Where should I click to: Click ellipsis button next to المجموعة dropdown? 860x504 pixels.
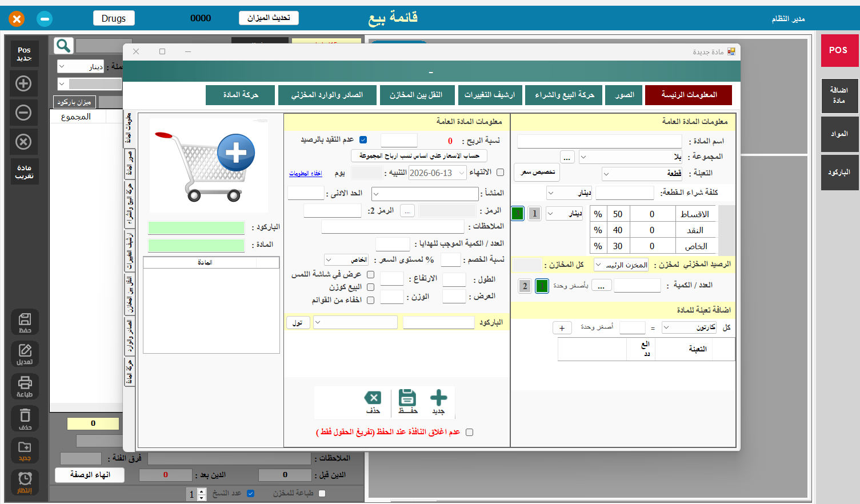(x=567, y=157)
